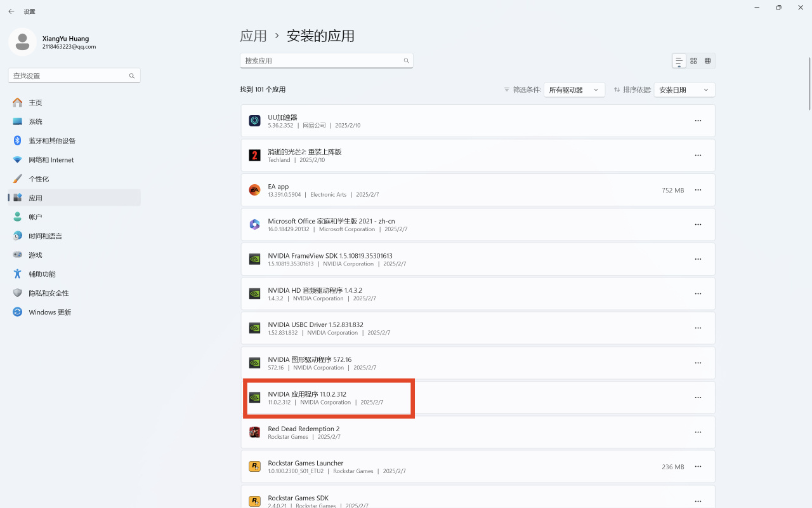Open 时间和语言 settings section
Image resolution: width=812 pixels, height=508 pixels.
(74, 236)
